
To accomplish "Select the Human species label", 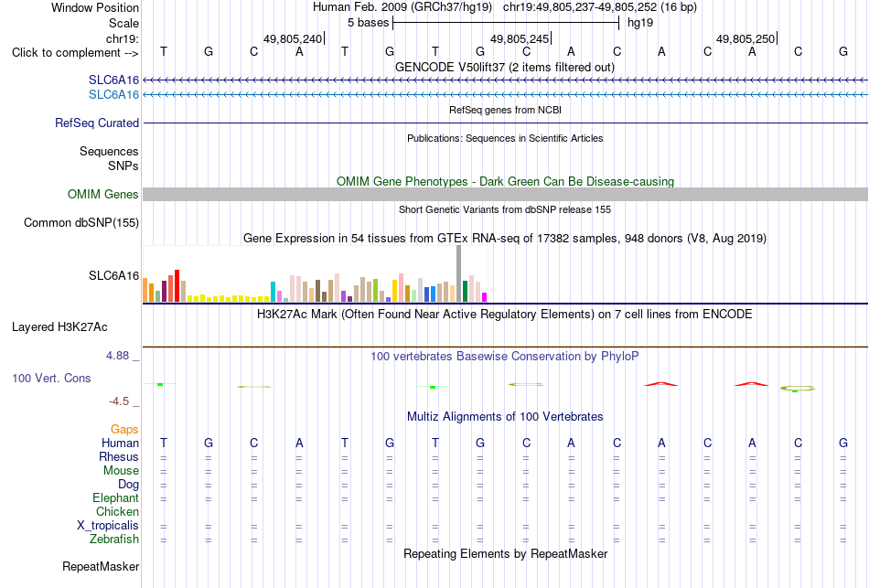I will point(120,443).
